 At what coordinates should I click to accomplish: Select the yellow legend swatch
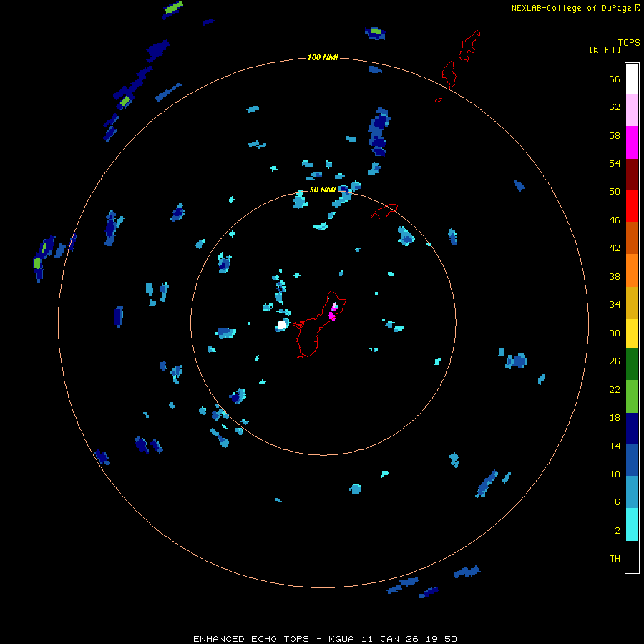tap(632, 333)
